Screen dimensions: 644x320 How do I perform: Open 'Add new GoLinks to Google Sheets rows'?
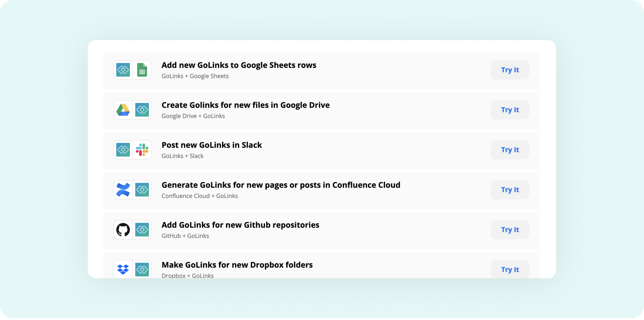tap(239, 65)
